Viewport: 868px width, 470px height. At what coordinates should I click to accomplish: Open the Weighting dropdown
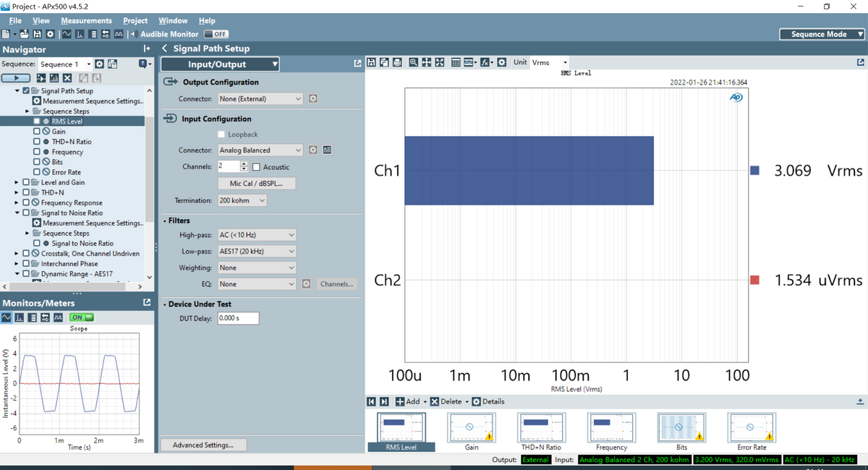click(257, 268)
